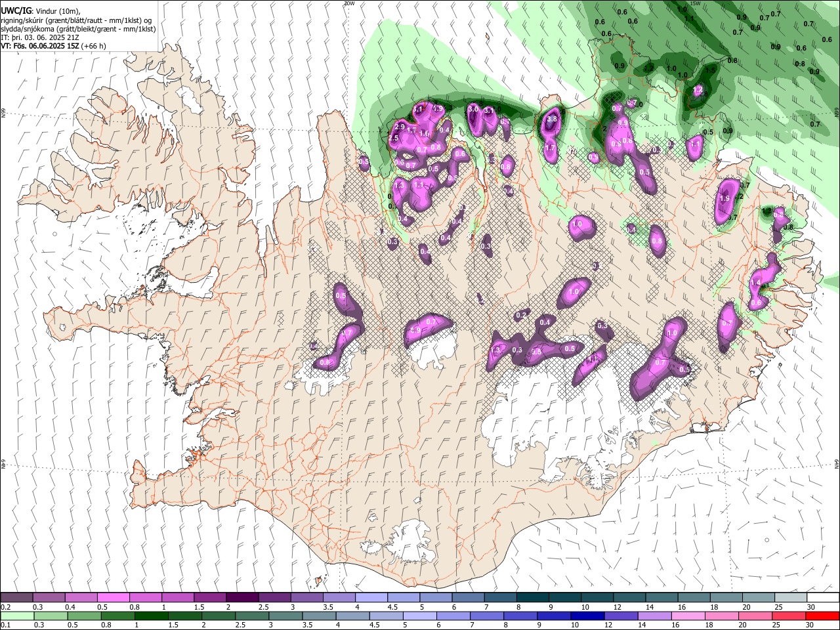Click the "2.9" snowfall value on the map
The image size is (840, 630).
[x=400, y=126]
